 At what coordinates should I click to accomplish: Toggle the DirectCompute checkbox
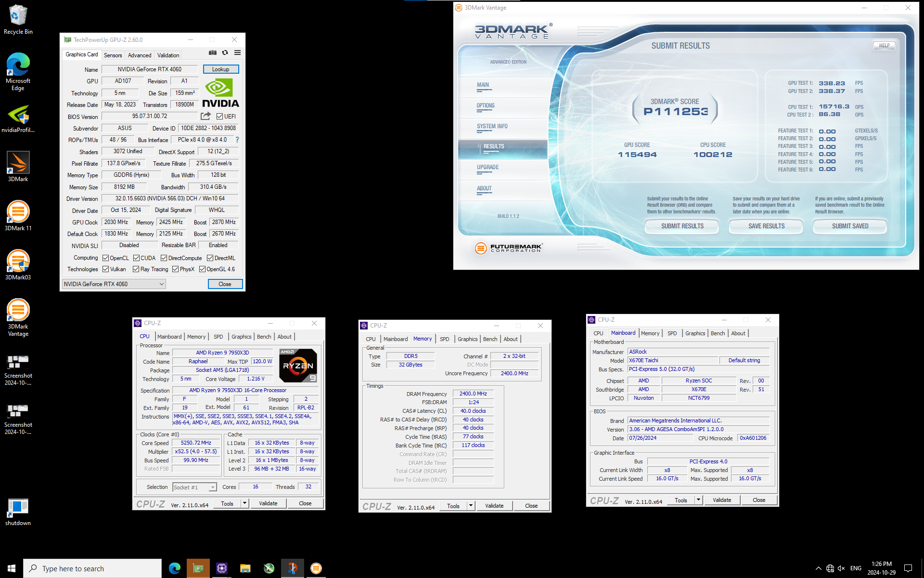point(164,258)
